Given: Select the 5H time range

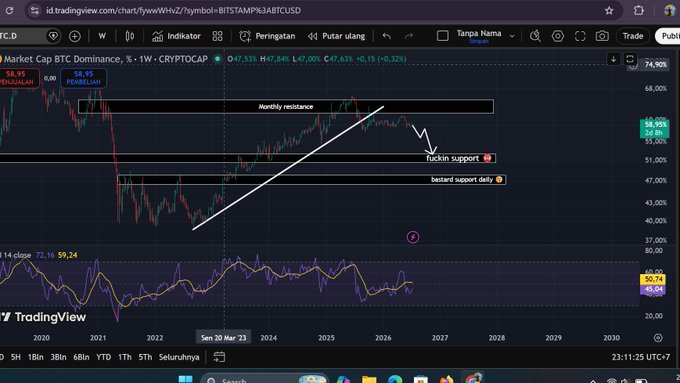Looking at the screenshot, I should (16, 357).
